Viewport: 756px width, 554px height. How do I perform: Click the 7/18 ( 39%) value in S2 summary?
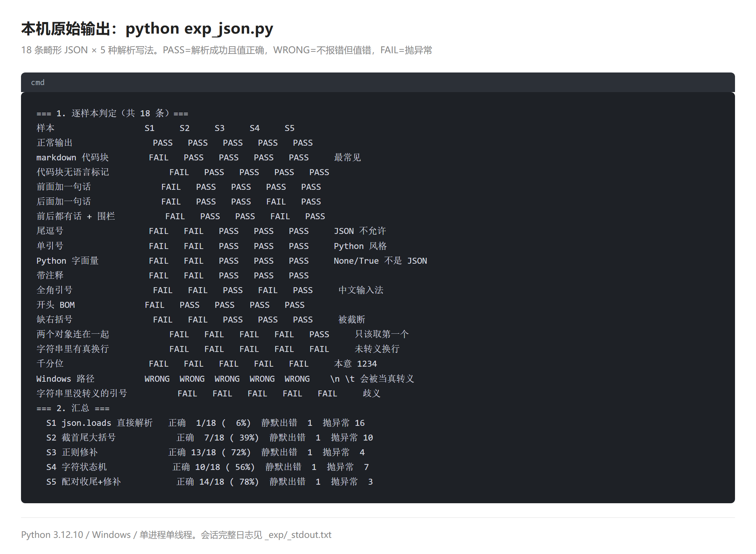click(232, 438)
